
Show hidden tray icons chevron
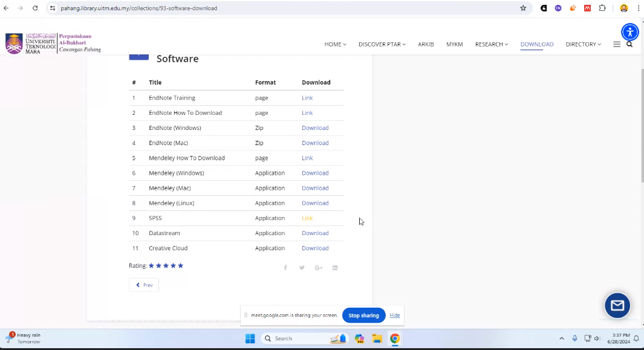[561, 339]
